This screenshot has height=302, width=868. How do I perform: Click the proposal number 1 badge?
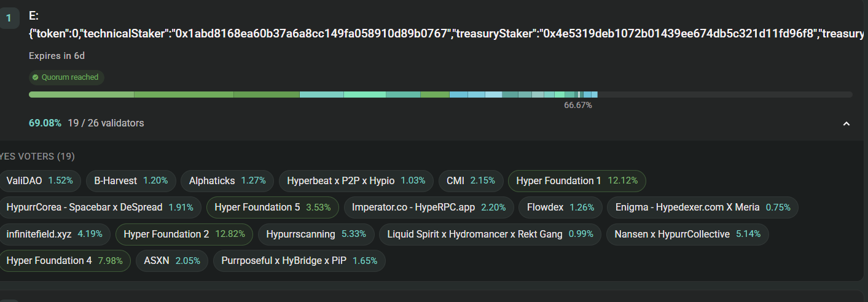point(9,18)
